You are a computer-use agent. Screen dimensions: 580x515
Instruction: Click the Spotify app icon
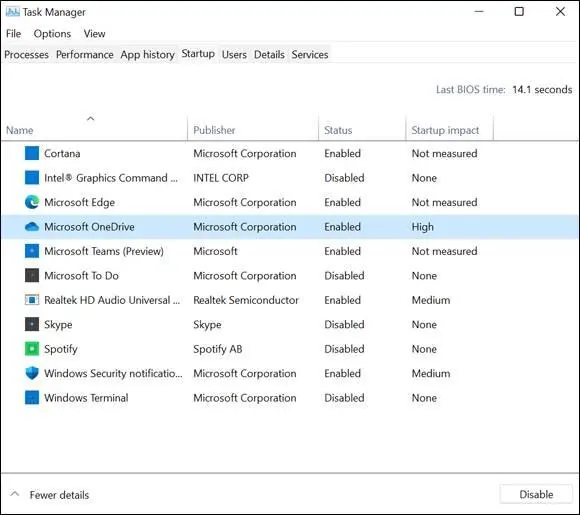click(x=32, y=349)
